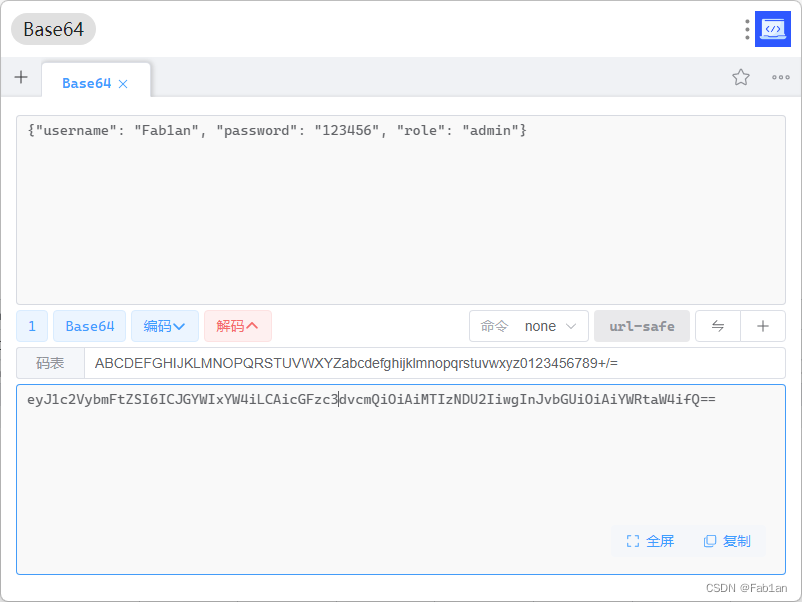Image resolution: width=802 pixels, height=602 pixels.
Task: Open fullscreen with 全屏 button
Action: [650, 541]
